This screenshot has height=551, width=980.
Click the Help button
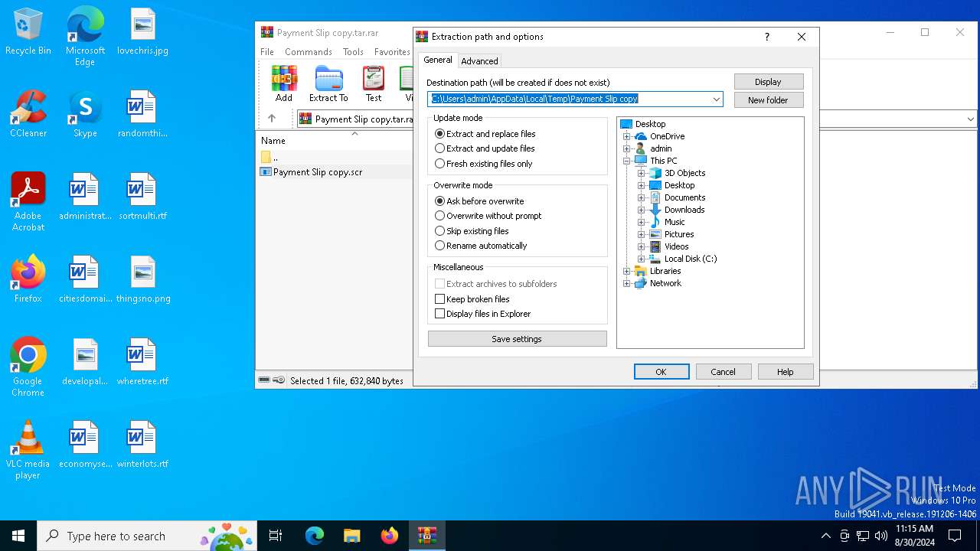click(x=786, y=372)
